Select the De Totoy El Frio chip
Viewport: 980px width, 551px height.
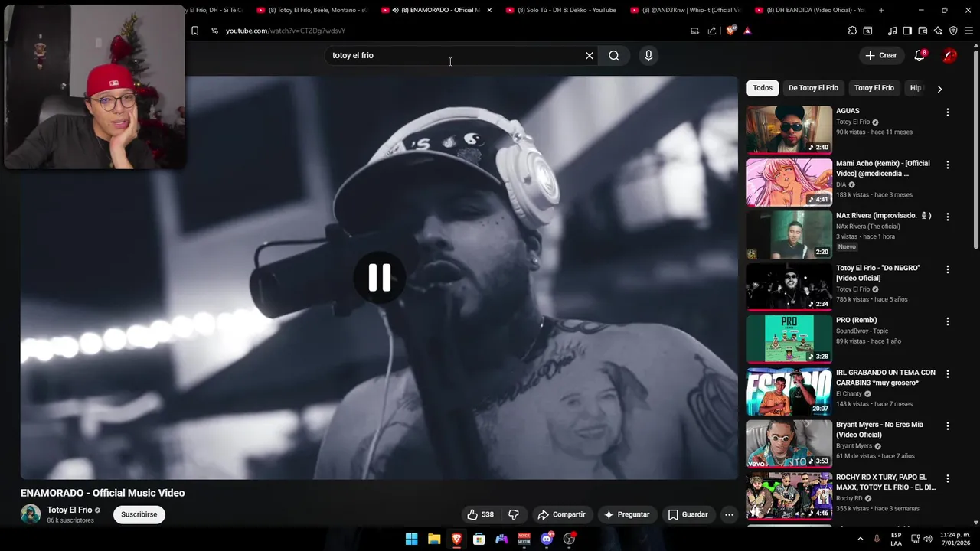[813, 88]
